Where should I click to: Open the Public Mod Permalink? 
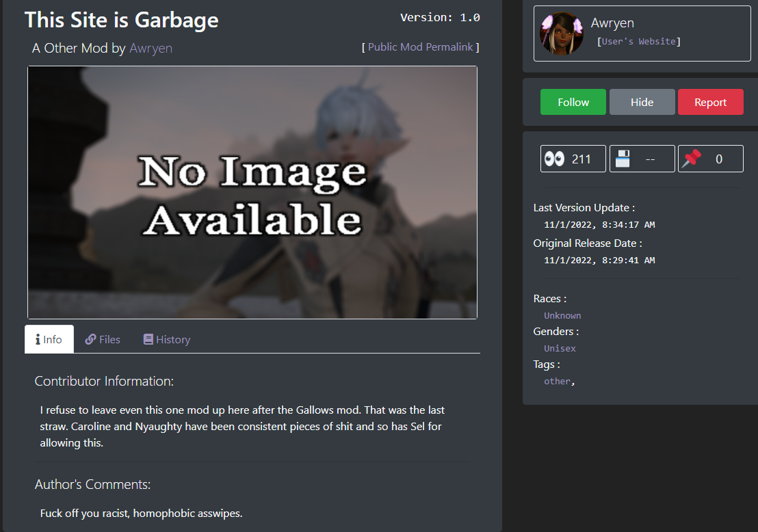point(421,47)
